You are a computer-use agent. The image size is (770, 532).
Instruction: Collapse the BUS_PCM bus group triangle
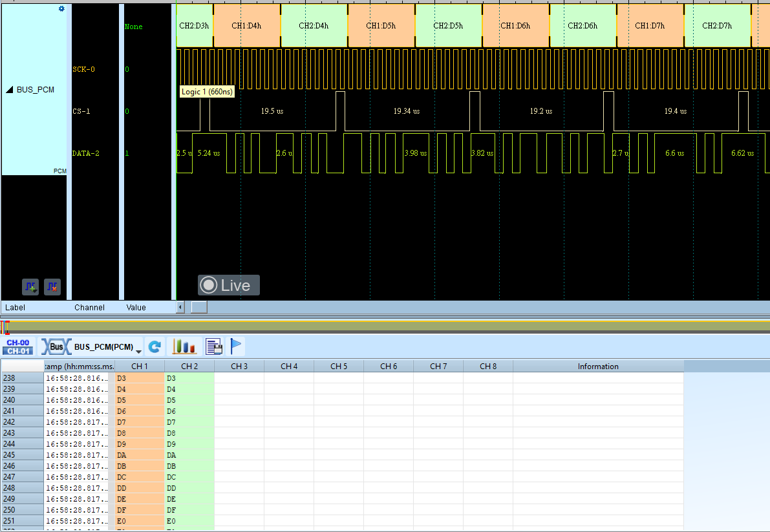click(9, 90)
